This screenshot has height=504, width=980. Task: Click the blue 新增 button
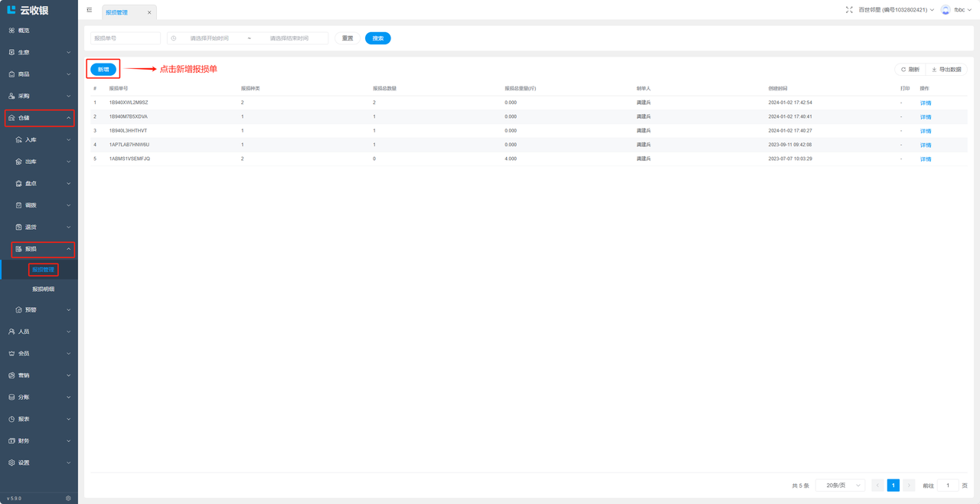(103, 70)
